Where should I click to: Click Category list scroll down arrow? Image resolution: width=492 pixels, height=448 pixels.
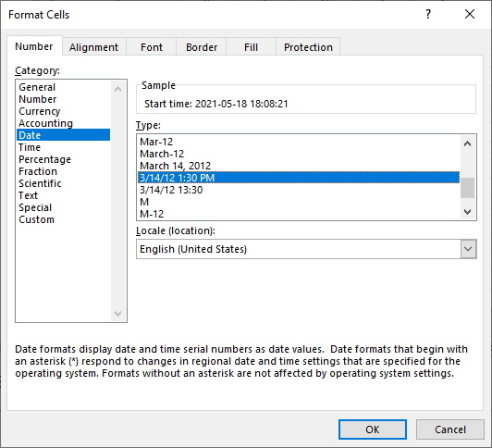(118, 313)
